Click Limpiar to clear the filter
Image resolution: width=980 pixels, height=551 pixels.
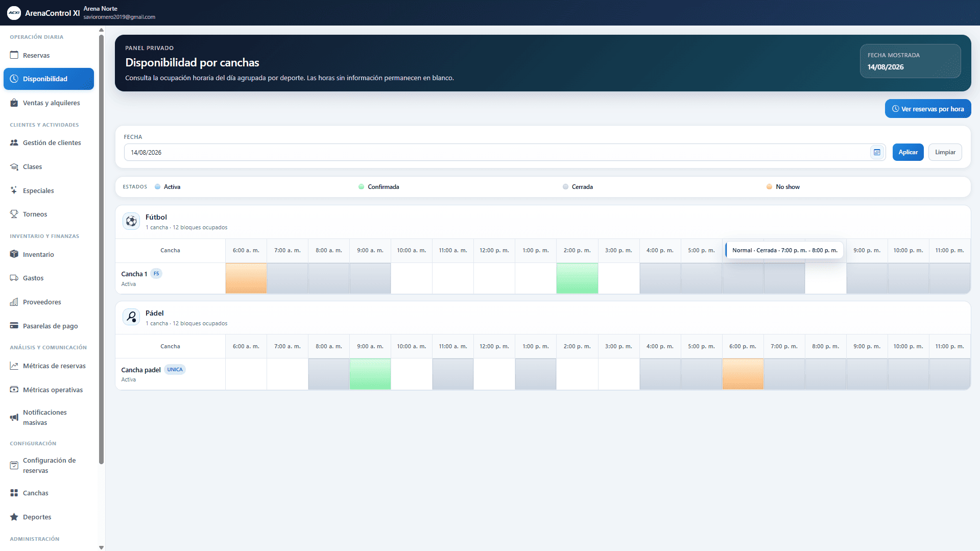[x=945, y=152]
